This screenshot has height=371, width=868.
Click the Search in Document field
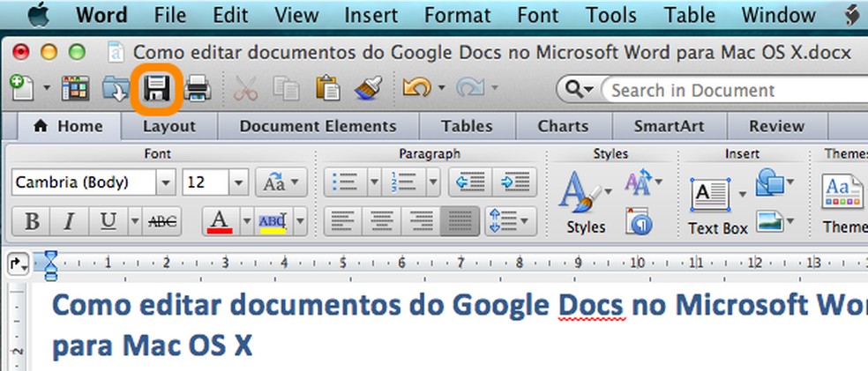tap(737, 90)
